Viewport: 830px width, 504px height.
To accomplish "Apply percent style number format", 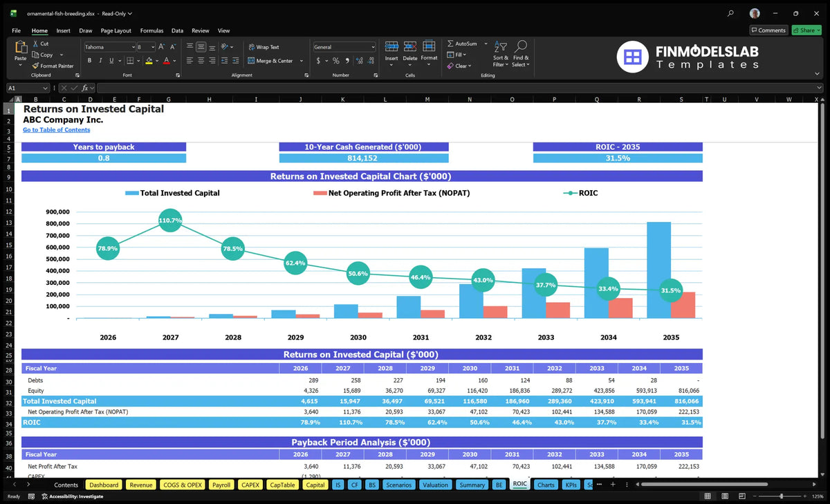I will [x=336, y=61].
